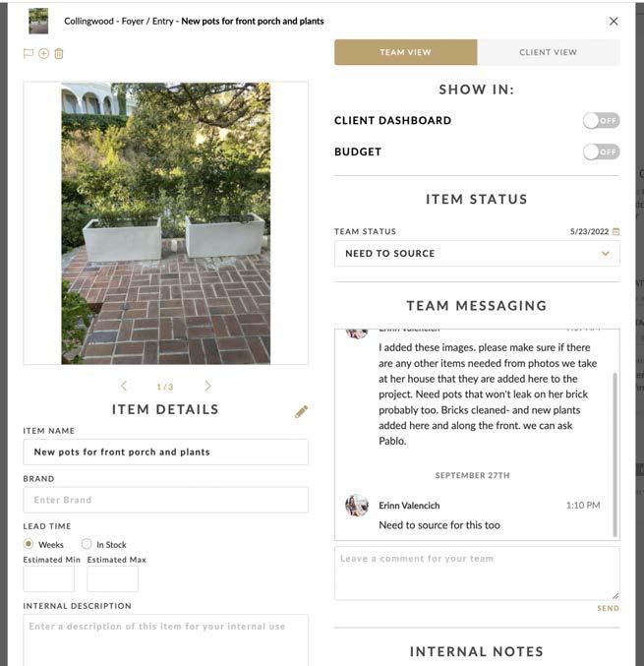Go to the previous image with left arrow

(124, 386)
